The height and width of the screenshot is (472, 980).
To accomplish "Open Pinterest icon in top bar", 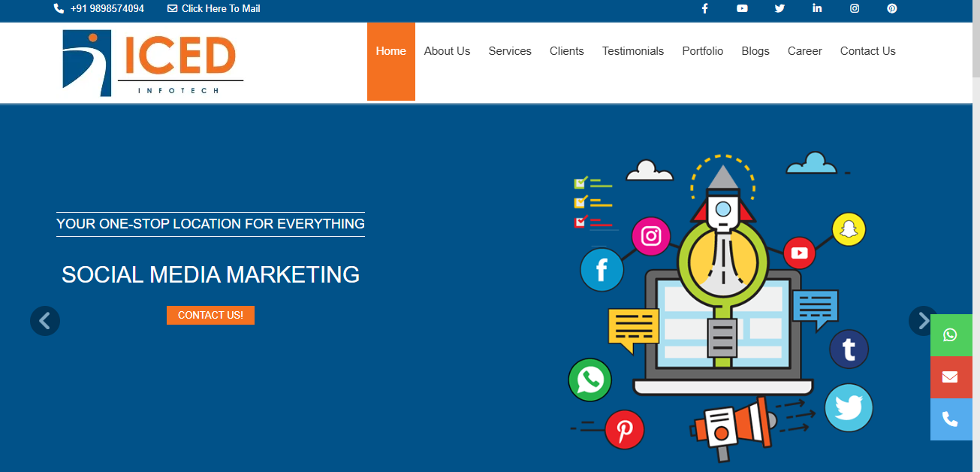I will tap(892, 9).
